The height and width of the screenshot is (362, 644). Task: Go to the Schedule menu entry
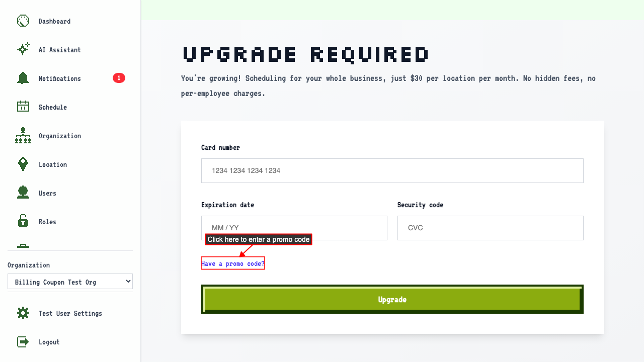coord(53,107)
